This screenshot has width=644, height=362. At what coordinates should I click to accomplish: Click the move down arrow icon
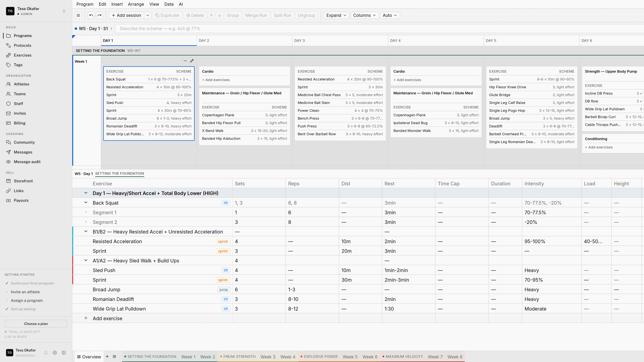220,15
